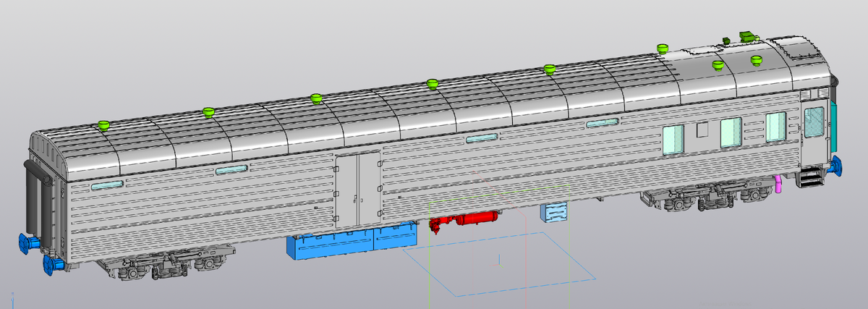Image resolution: width=868 pixels, height=309 pixels.
Task: Select the red coordinate origin marker under the car
Action: click(x=500, y=261)
